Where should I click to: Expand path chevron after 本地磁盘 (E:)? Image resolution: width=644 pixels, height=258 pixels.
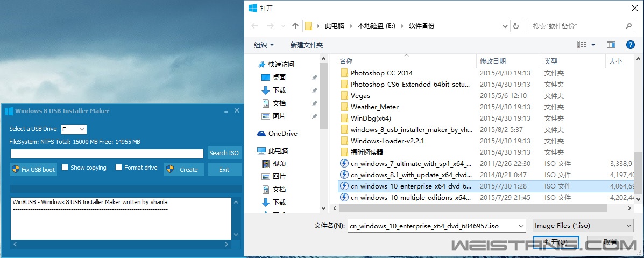[402, 26]
